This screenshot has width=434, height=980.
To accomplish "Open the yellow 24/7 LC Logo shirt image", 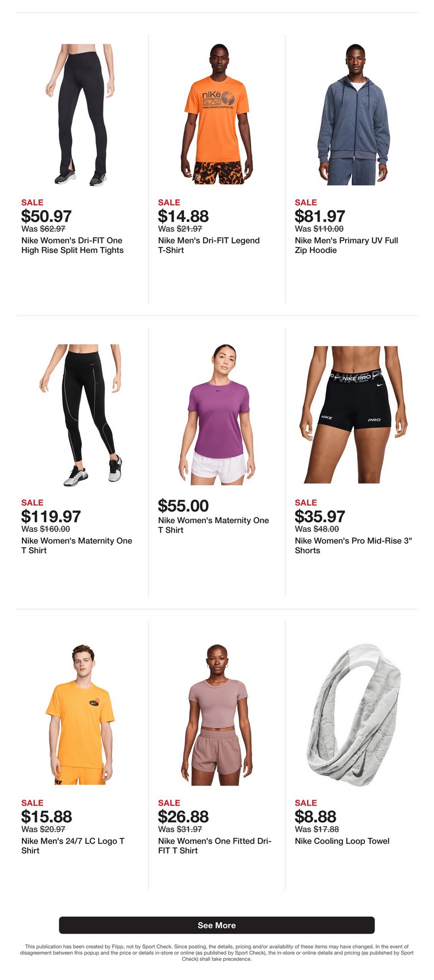I will [x=80, y=715].
